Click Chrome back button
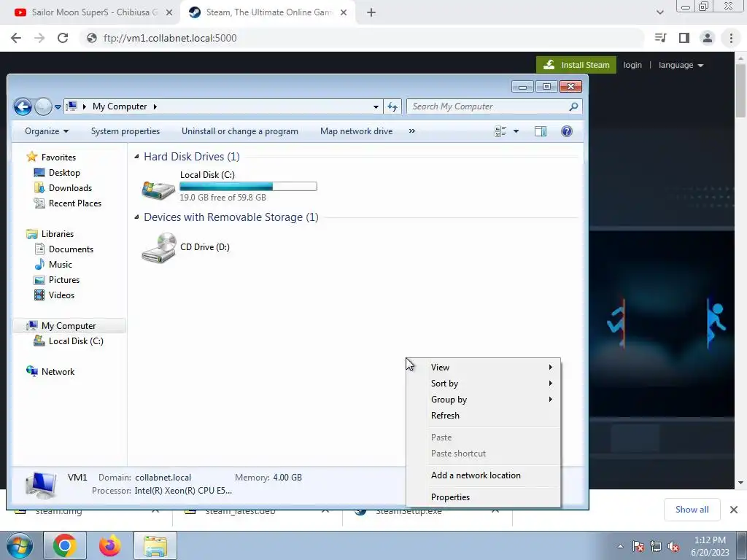 tap(16, 38)
